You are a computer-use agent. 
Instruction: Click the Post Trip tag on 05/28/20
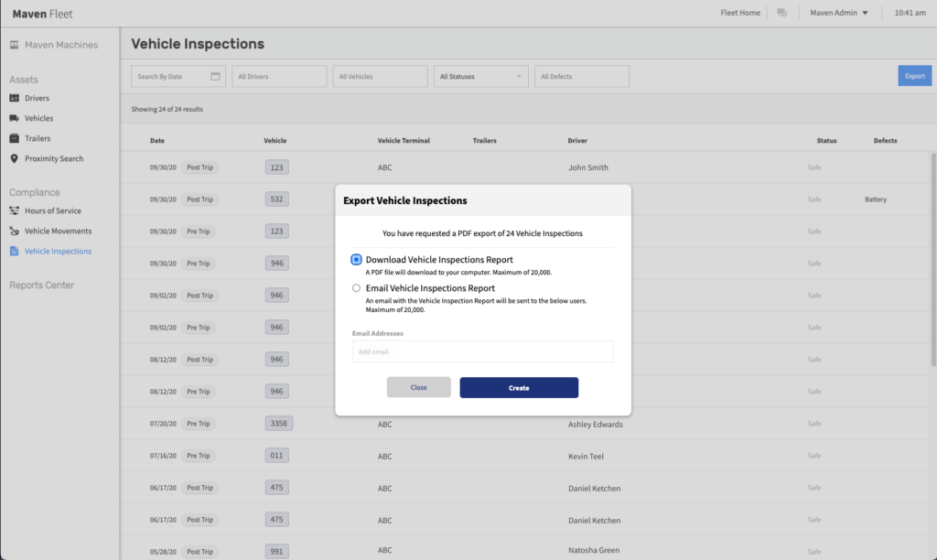coord(199,552)
